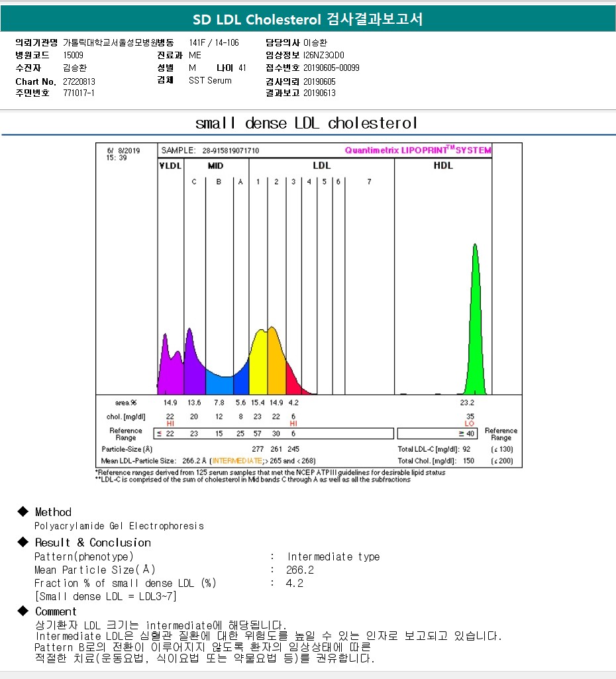Select the phenotype result "Intermediate type"

(333, 556)
